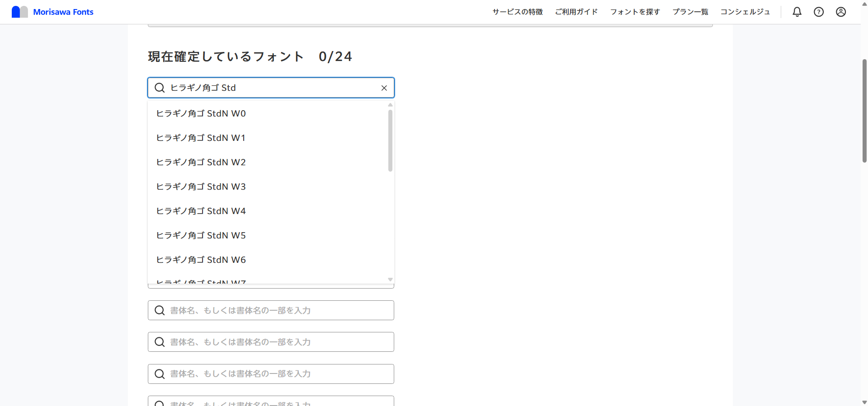Image resolution: width=868 pixels, height=406 pixels.
Task: Click the magnifier icon in active search field
Action: [160, 88]
